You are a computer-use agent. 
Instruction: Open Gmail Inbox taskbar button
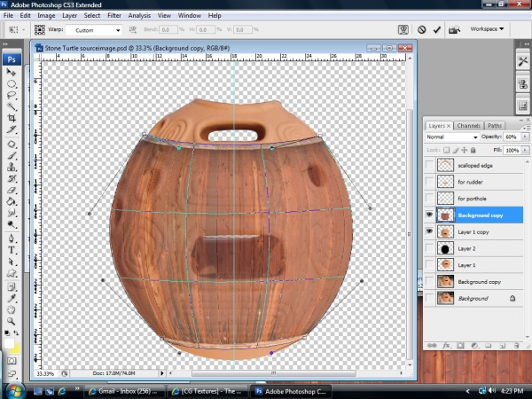coord(124,391)
